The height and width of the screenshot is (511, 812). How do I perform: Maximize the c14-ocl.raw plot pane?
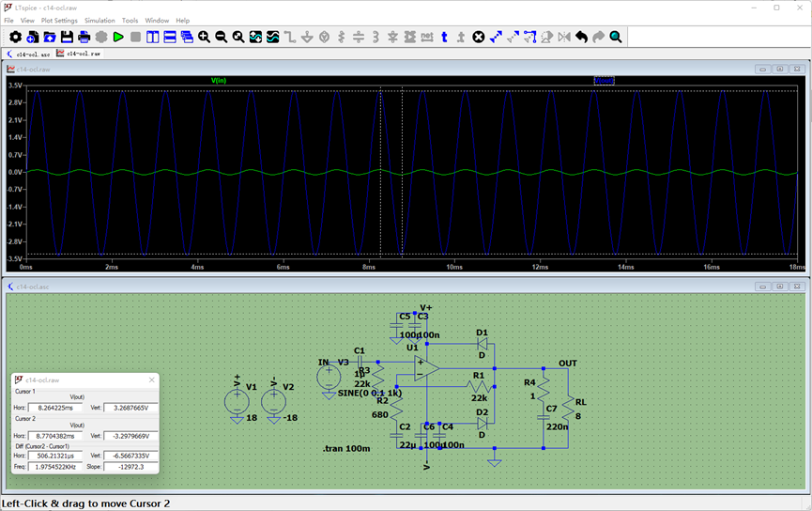779,69
